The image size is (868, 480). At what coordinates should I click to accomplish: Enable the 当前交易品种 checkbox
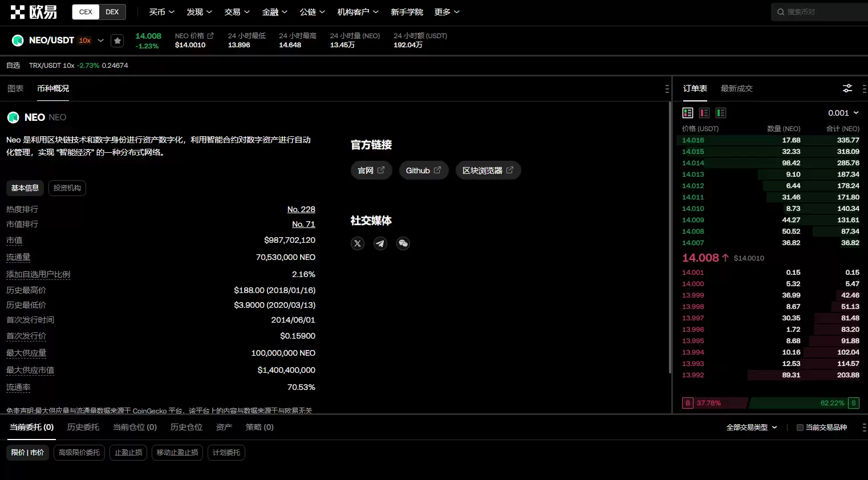(800, 428)
